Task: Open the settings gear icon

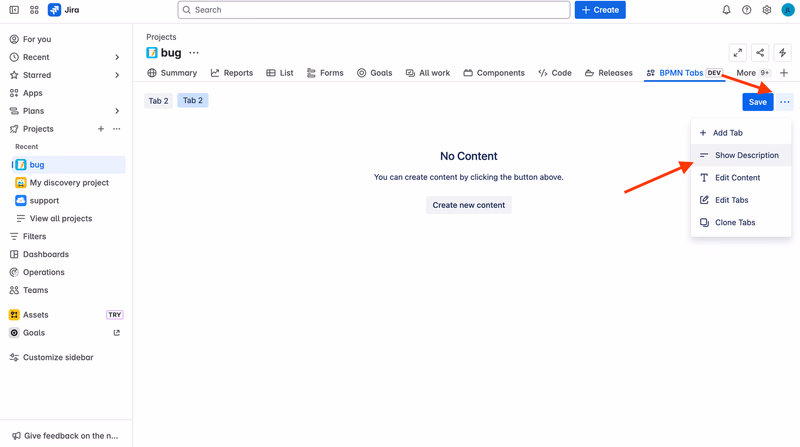Action: (766, 10)
